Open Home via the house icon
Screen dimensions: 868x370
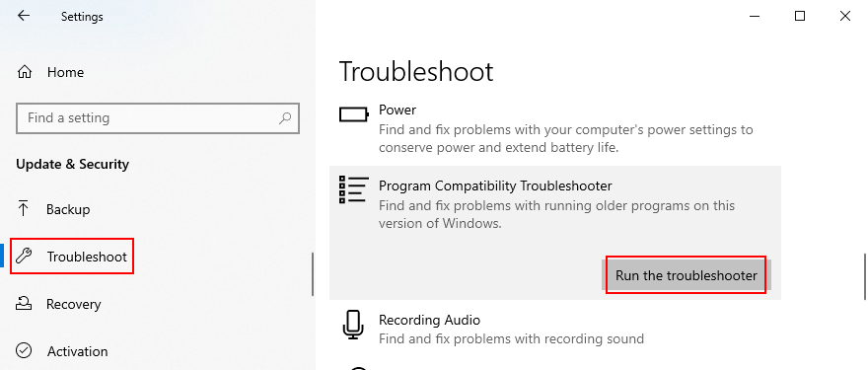coord(25,73)
